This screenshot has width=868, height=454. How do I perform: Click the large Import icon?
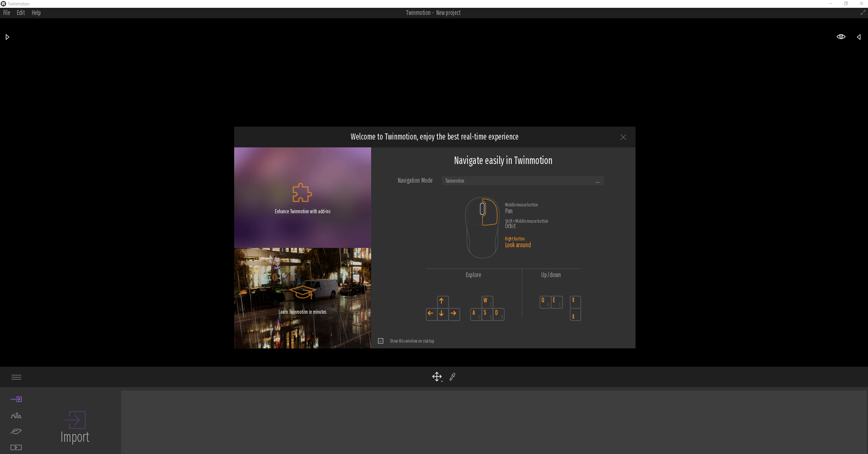point(75,420)
